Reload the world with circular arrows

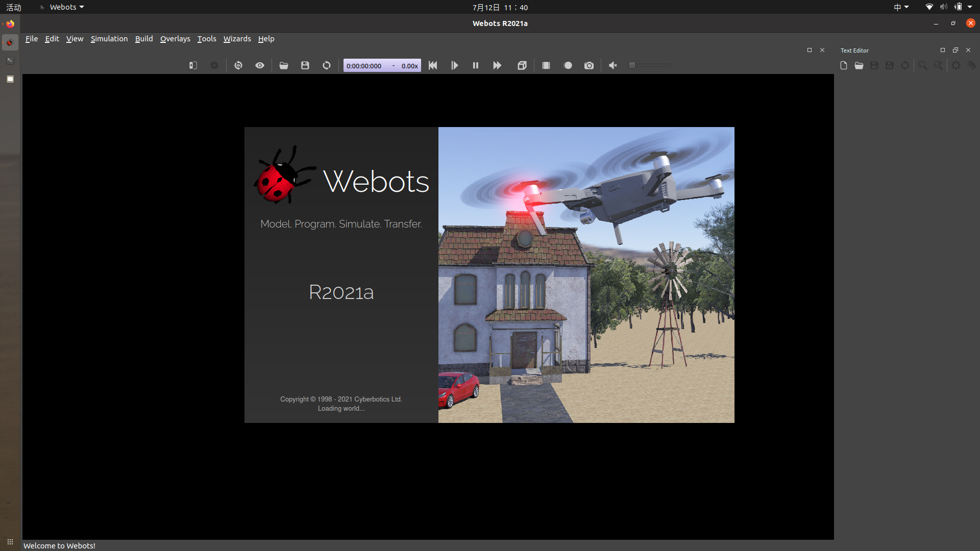(327, 65)
